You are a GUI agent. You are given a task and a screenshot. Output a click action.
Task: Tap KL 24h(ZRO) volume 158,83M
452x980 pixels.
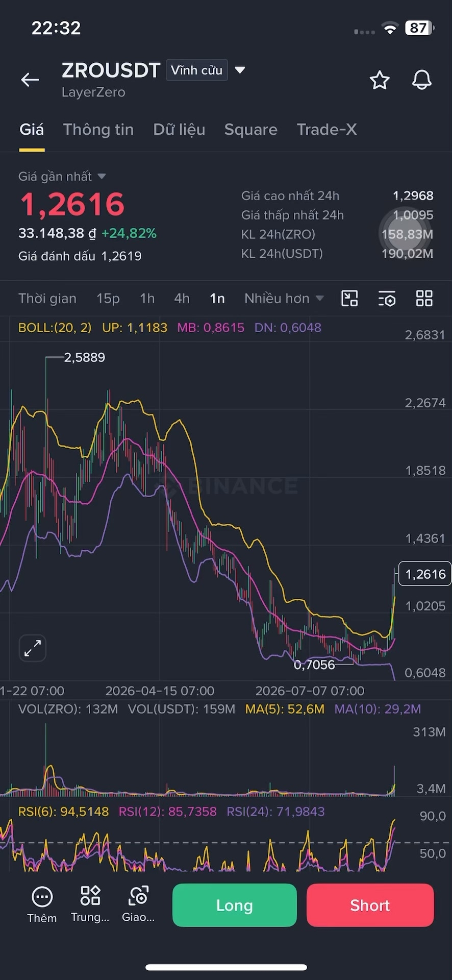click(408, 235)
